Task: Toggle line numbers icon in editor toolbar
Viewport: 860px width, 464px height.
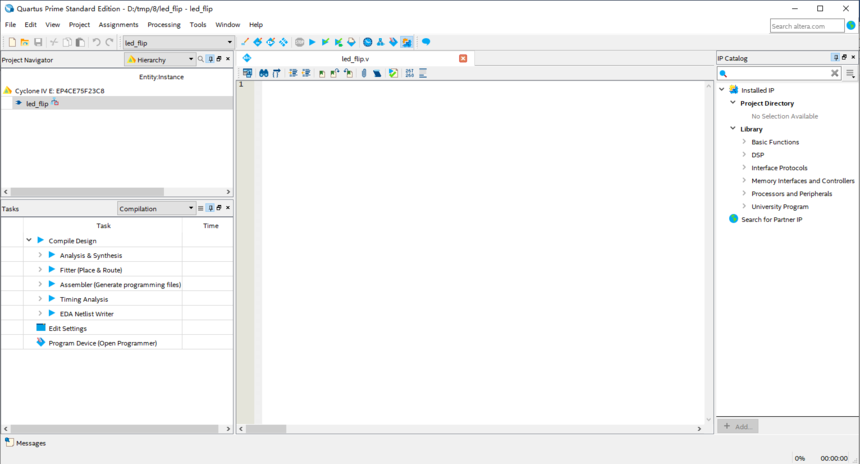Action: pos(409,73)
